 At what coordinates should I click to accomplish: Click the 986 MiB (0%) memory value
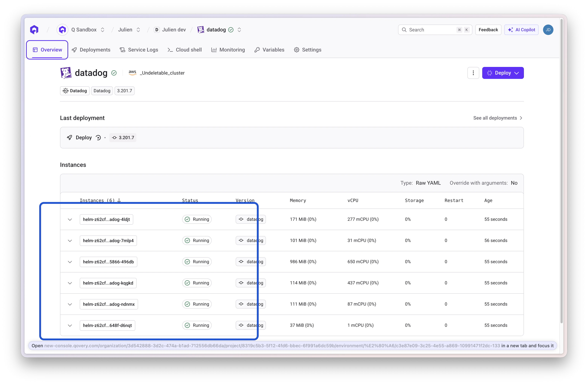(x=303, y=262)
